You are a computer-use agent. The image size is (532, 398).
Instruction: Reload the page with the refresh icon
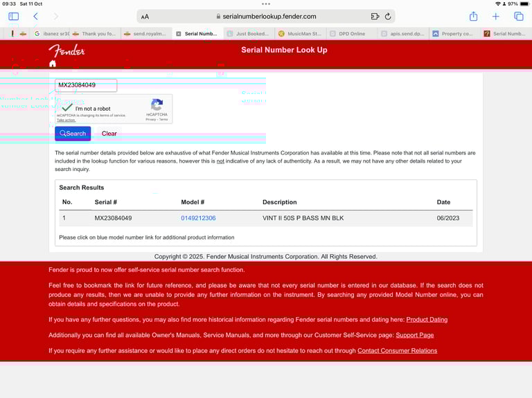pos(388,17)
